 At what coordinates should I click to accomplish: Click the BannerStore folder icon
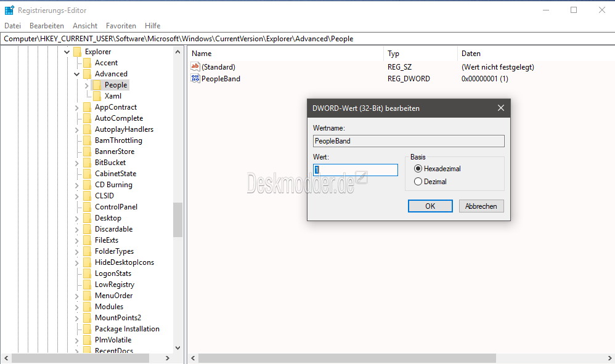point(87,152)
